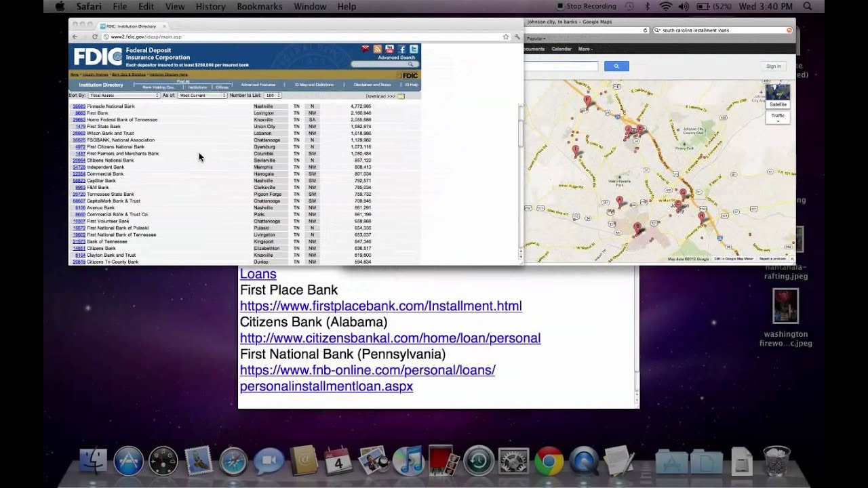Open the Number to List dropdown

click(273, 96)
